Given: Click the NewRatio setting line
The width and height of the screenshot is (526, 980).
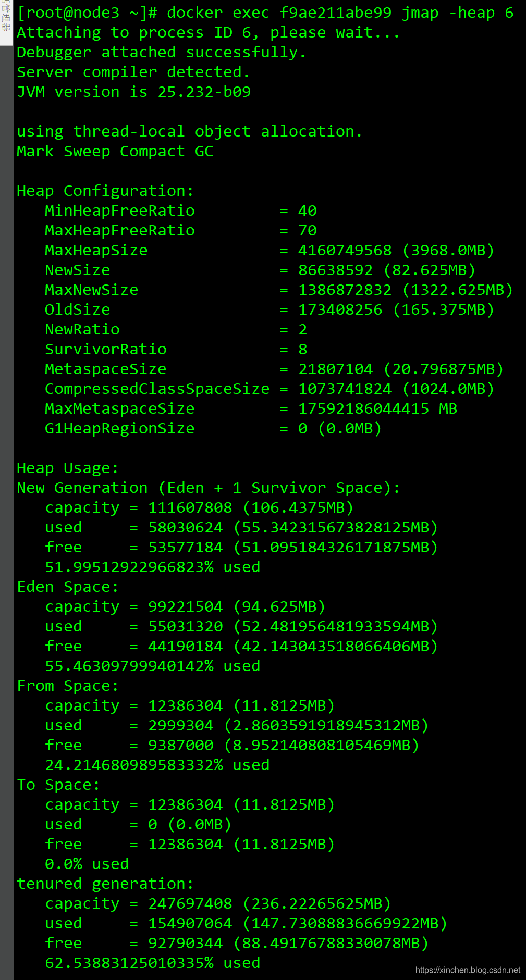Looking at the screenshot, I should click(x=176, y=330).
